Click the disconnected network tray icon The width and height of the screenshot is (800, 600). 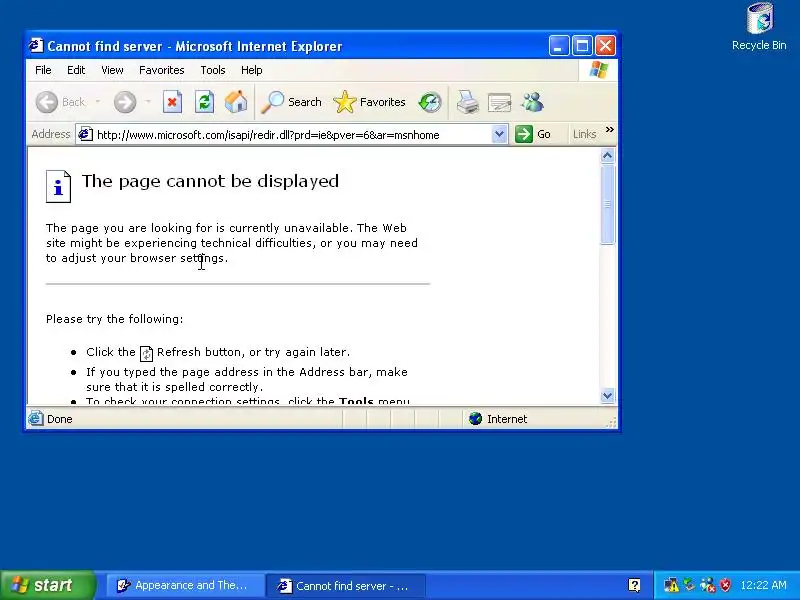point(708,585)
